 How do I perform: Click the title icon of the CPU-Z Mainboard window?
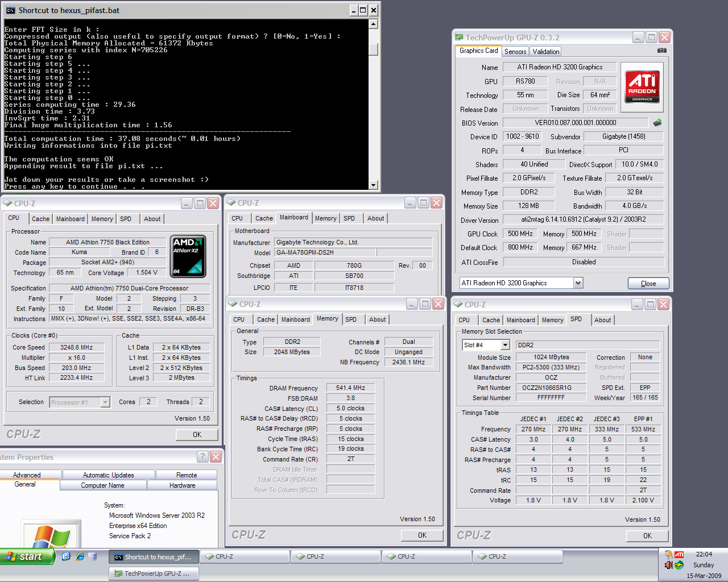[231, 203]
